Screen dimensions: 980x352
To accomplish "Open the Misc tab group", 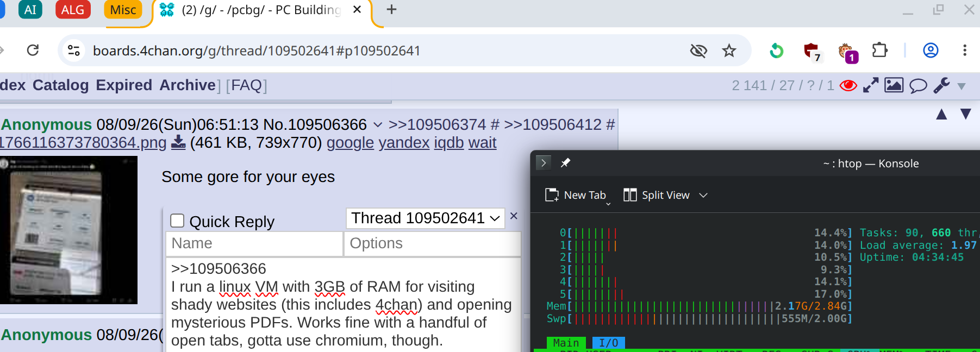I will 123,10.
